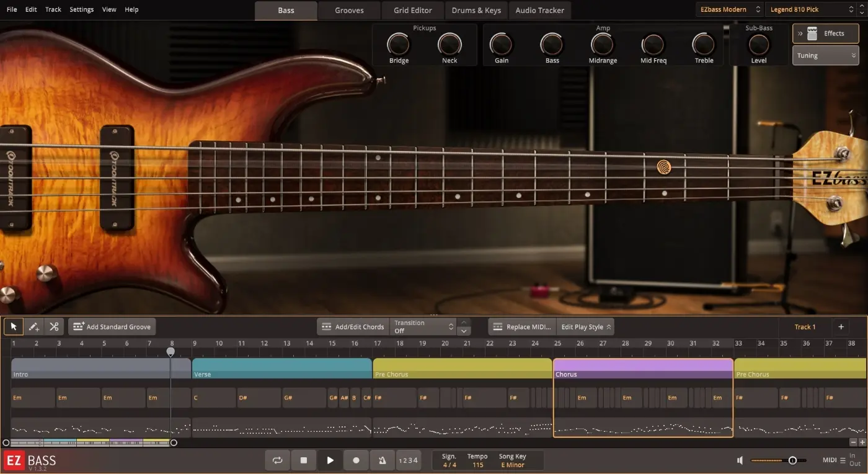Screen dimensions: 868x474
Task: Zoom out timeline with minus button
Action: [853, 442]
